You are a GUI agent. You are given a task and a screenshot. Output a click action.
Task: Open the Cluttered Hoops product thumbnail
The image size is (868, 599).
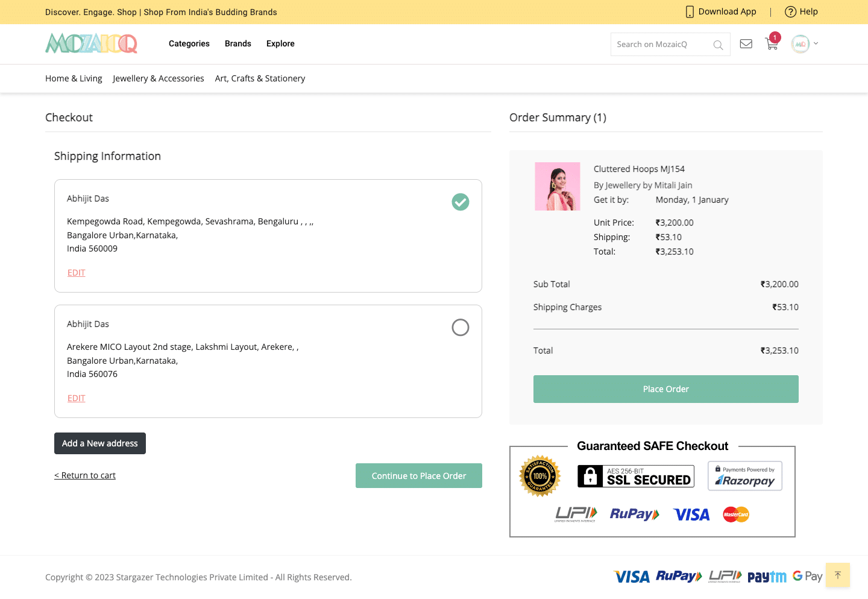[558, 186]
